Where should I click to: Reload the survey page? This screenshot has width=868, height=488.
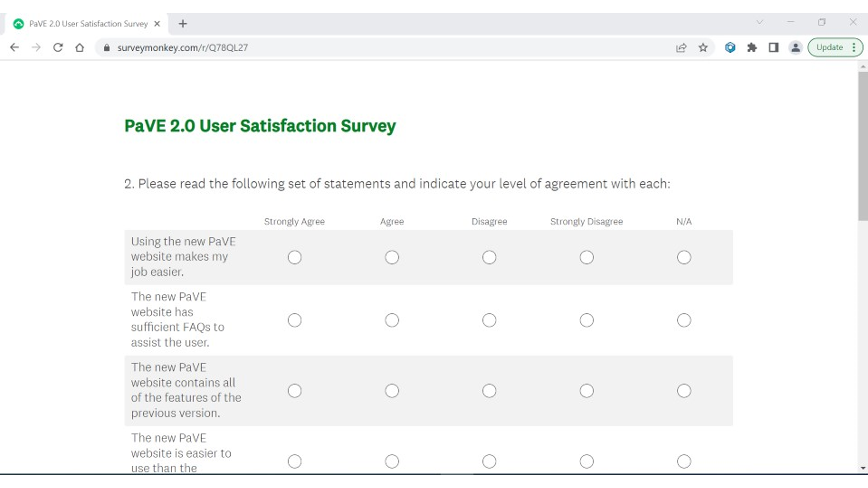click(58, 47)
